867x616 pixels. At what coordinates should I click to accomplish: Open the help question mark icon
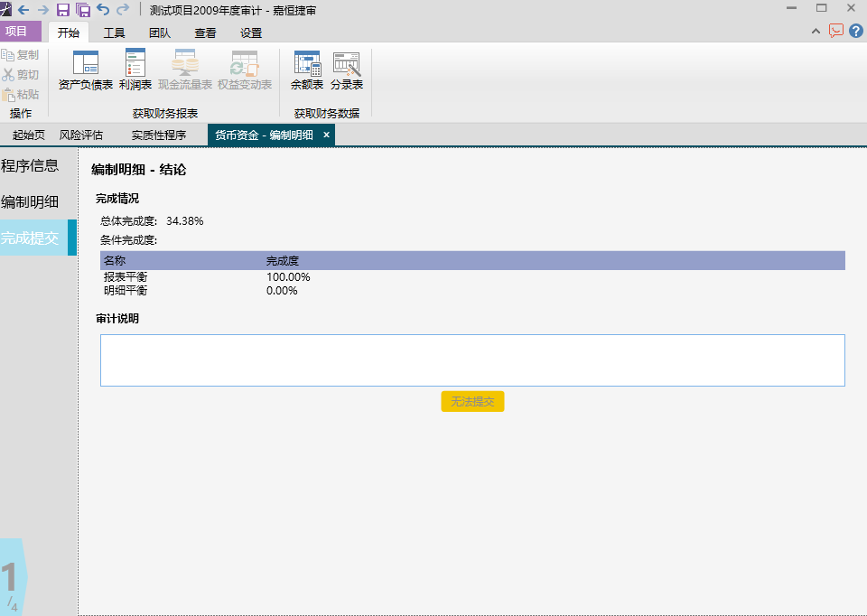pos(856,31)
